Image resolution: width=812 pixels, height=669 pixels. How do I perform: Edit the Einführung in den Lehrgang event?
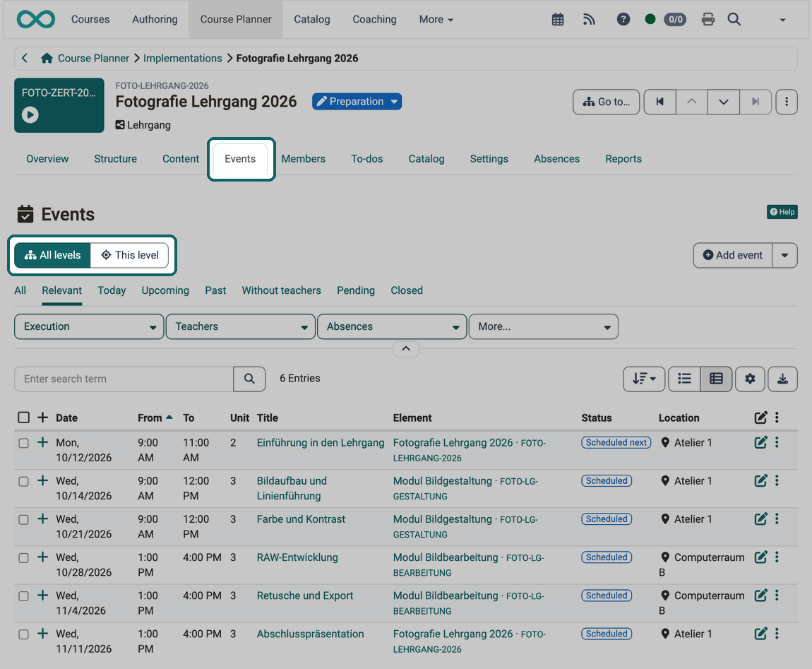(760, 442)
